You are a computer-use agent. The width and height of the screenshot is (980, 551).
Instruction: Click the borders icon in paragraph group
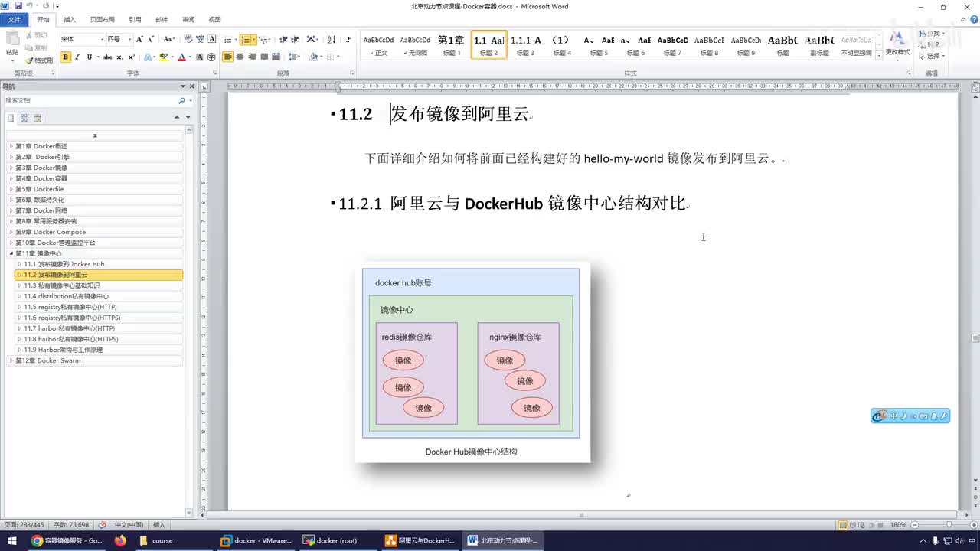(x=332, y=57)
